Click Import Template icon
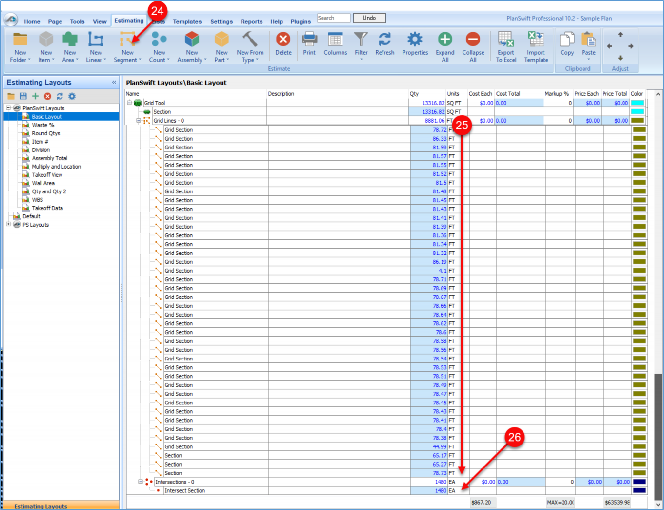This screenshot has width=664, height=510. coord(535,39)
